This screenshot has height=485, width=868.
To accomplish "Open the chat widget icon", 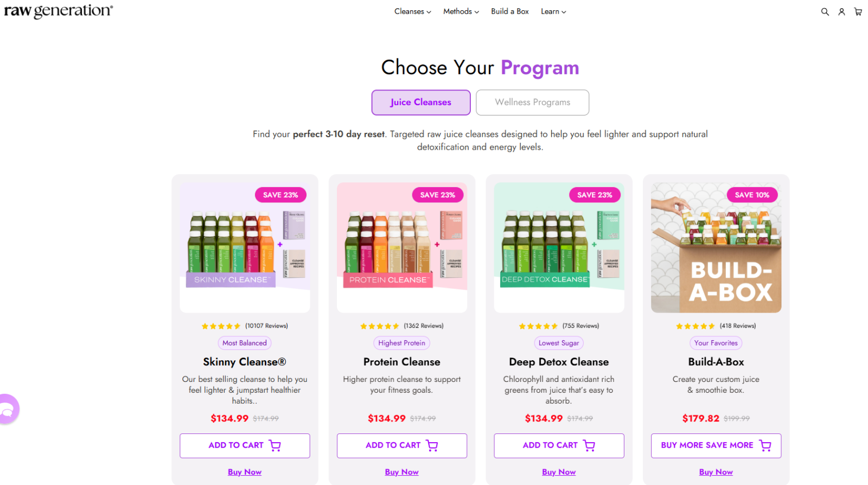I will (8, 409).
